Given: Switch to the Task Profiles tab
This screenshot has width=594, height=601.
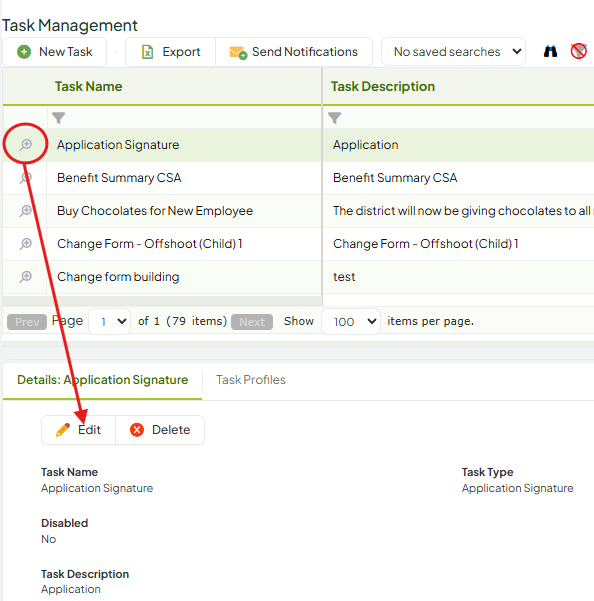Looking at the screenshot, I should click(251, 380).
